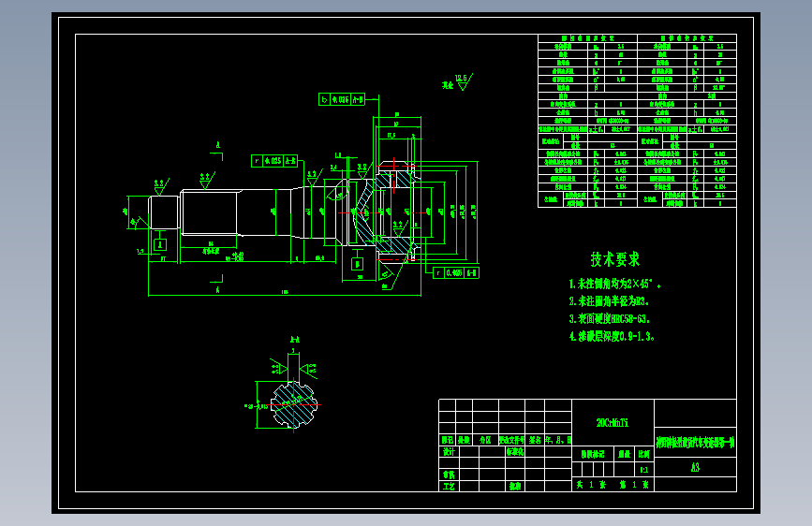The height and width of the screenshot is (526, 812).
Task: Select technical requirement line 1 about 2×45° chamfers
Action: (x=614, y=284)
